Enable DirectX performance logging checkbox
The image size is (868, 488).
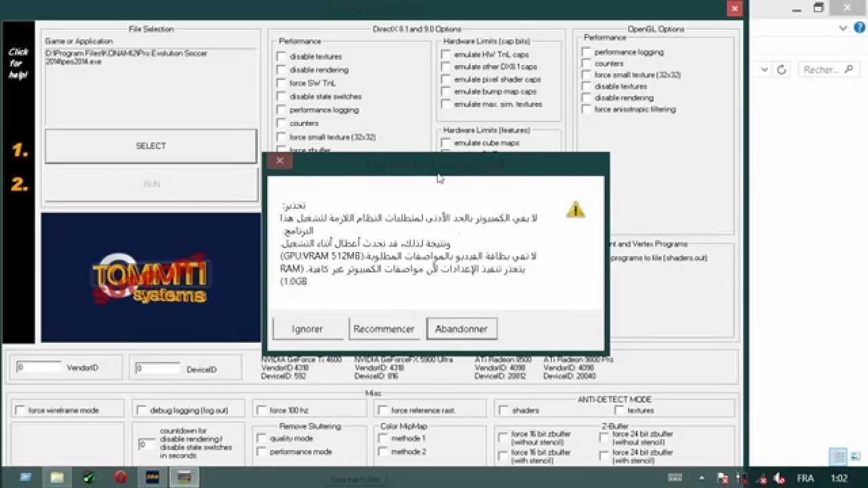pos(281,110)
